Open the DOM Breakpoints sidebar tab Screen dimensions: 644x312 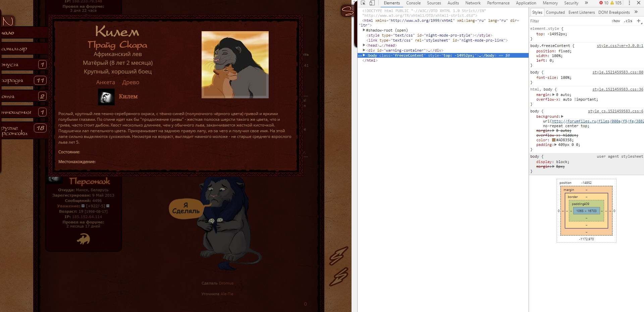[614, 12]
